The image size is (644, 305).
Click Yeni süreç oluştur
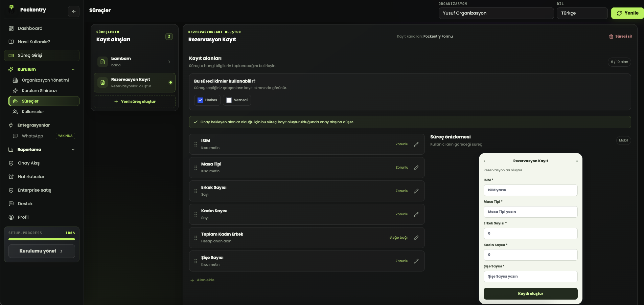tap(135, 102)
